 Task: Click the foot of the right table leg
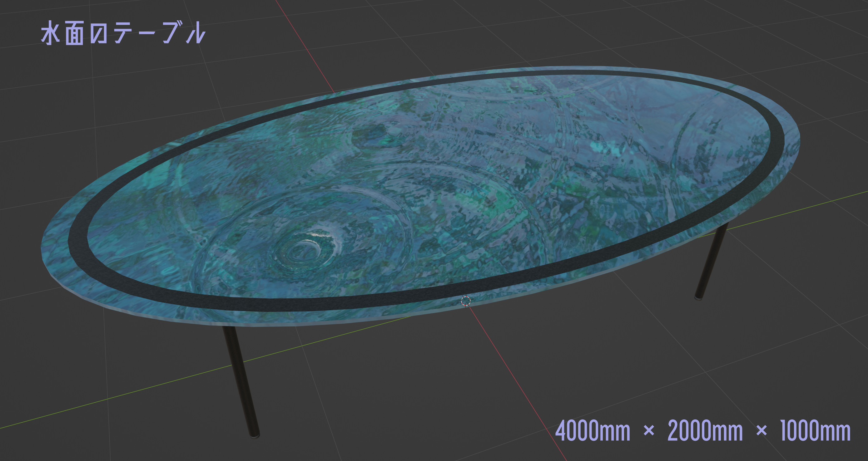pyautogui.click(x=698, y=297)
